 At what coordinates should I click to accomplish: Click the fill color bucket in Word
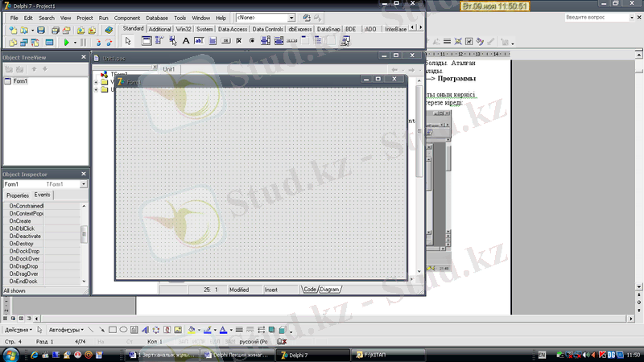tap(192, 330)
